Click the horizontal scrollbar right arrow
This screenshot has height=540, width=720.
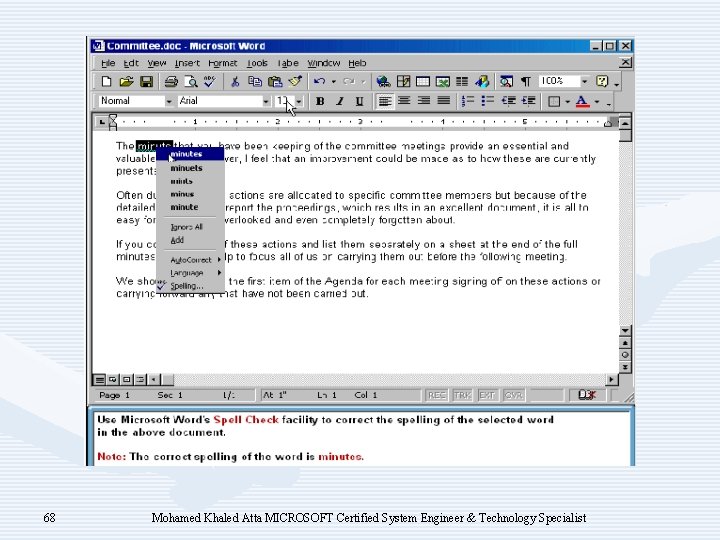coord(611,379)
